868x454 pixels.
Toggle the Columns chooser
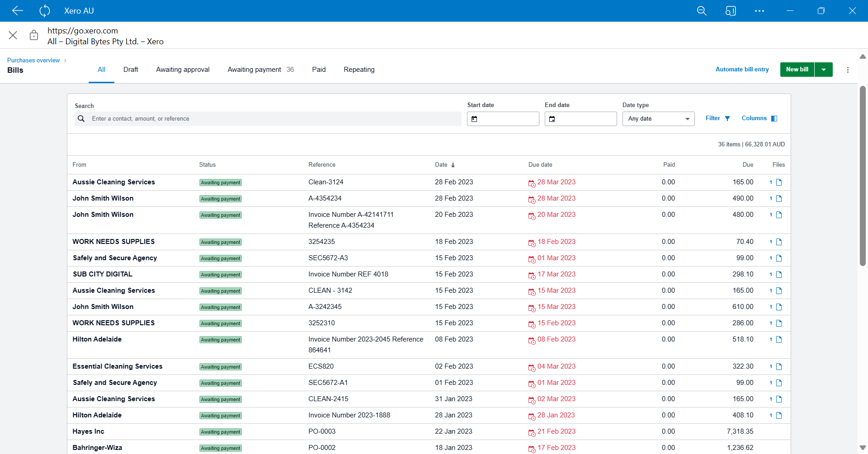click(x=759, y=118)
